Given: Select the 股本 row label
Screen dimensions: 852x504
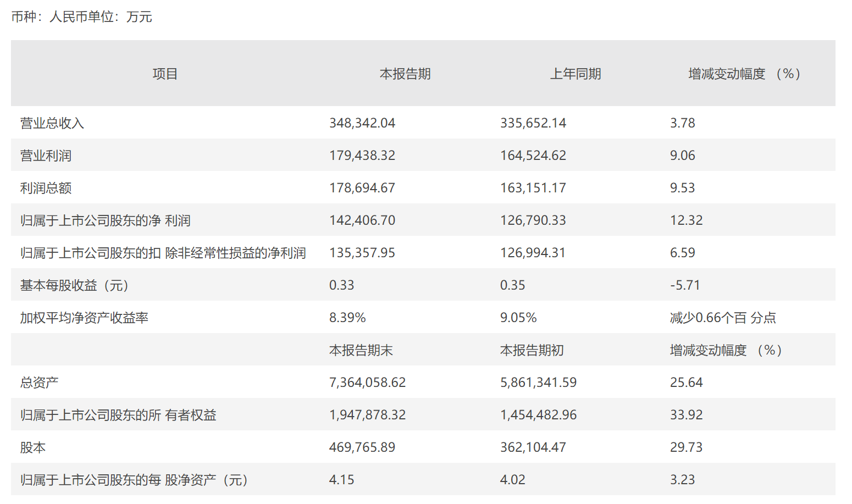Looking at the screenshot, I should click(33, 447).
